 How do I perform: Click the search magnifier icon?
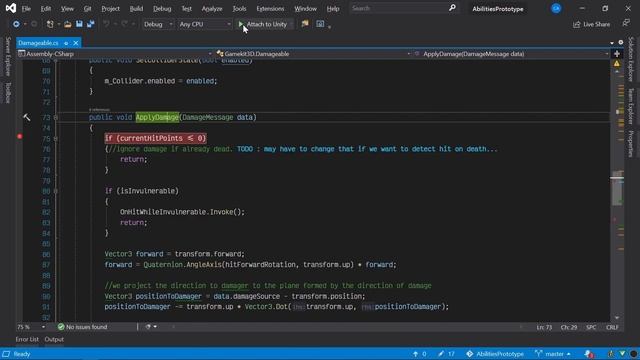pyautogui.click(x=452, y=8)
